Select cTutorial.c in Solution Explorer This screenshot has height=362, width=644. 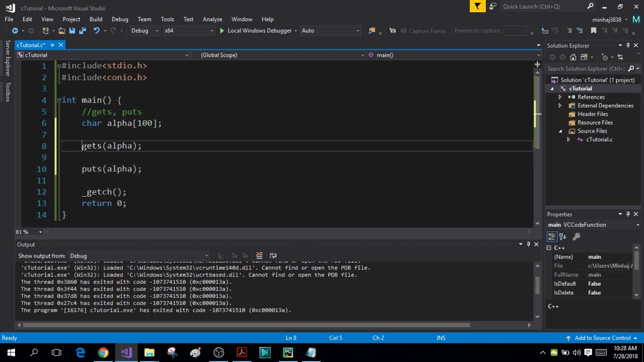tap(599, 140)
